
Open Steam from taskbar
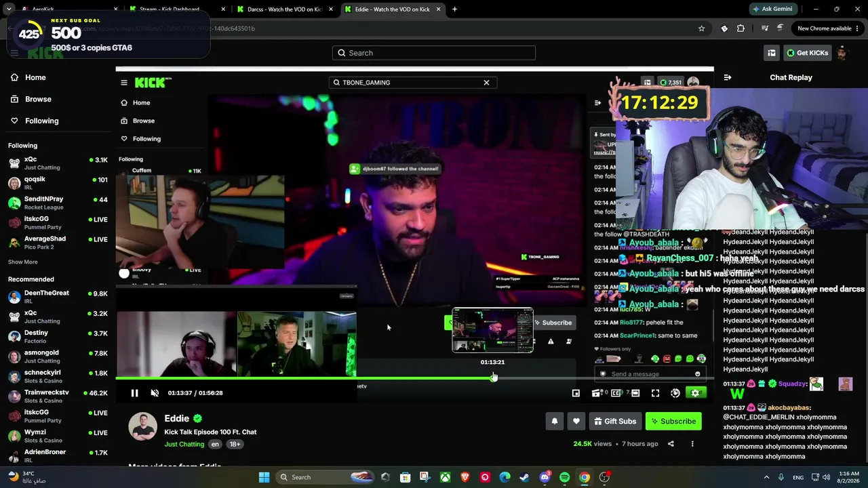click(524, 477)
